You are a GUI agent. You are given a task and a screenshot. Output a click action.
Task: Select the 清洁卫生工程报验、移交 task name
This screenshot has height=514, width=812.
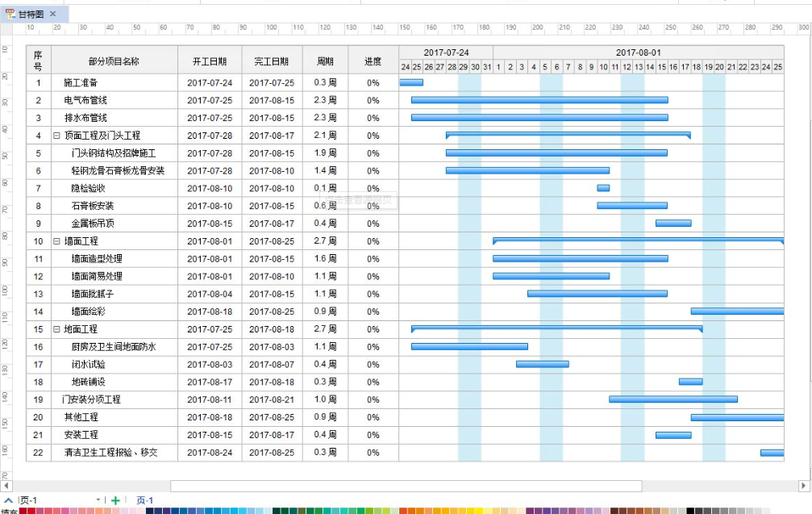(x=110, y=453)
